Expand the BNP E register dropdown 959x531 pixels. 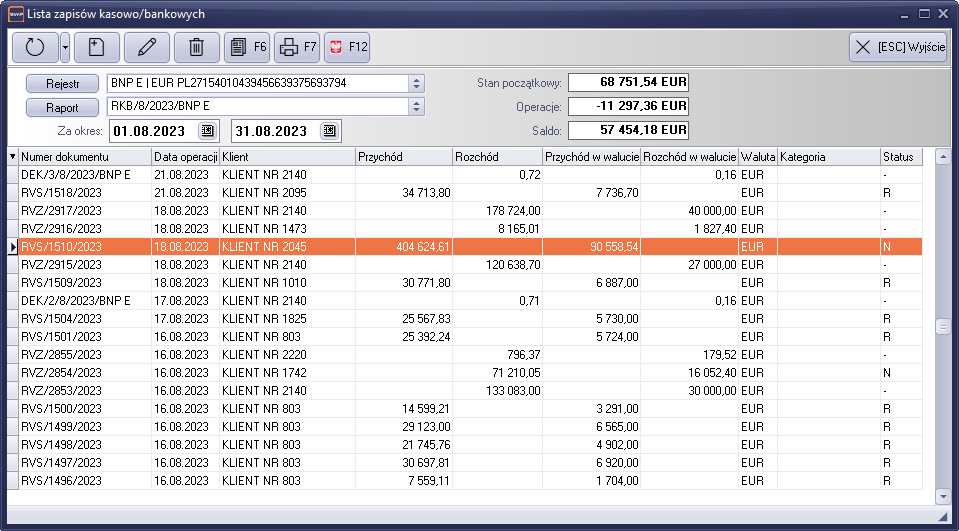pos(417,83)
